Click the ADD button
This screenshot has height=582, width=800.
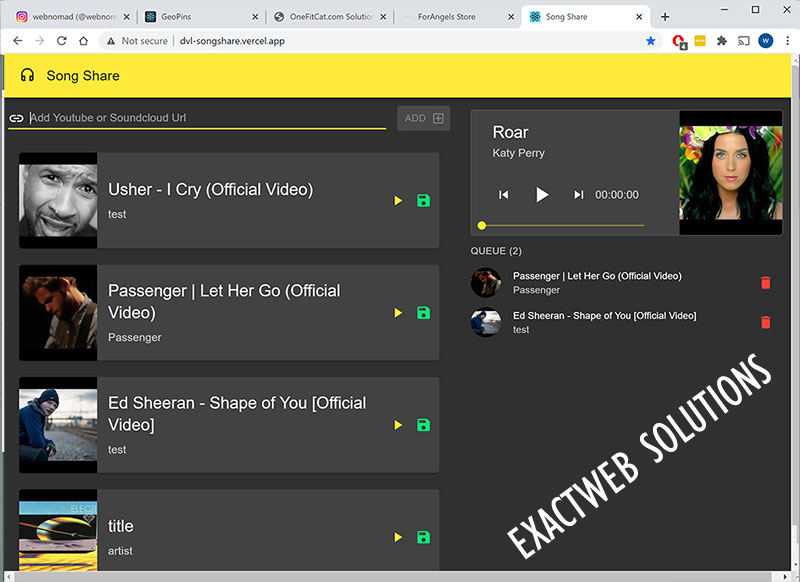(423, 118)
